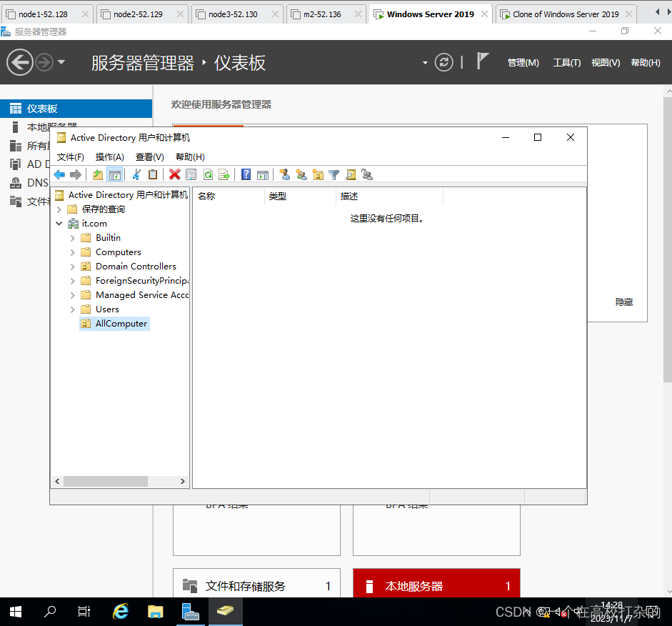Open the 工具(T) menu in Server Manager
Viewport: 672px width, 626px height.
[566, 63]
